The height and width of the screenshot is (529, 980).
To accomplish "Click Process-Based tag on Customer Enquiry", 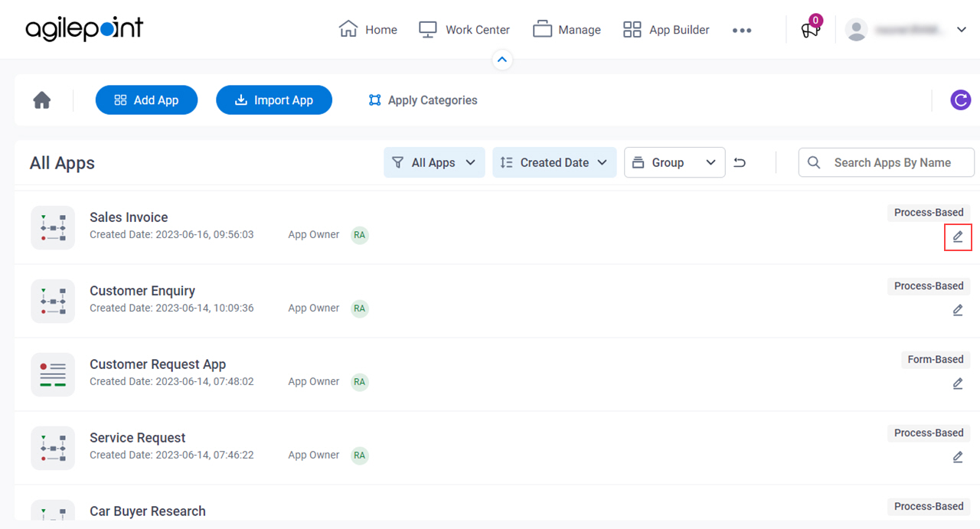I will click(929, 286).
